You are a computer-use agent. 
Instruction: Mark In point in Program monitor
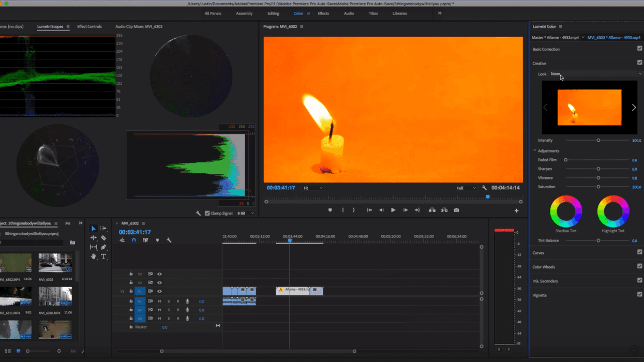(343, 210)
